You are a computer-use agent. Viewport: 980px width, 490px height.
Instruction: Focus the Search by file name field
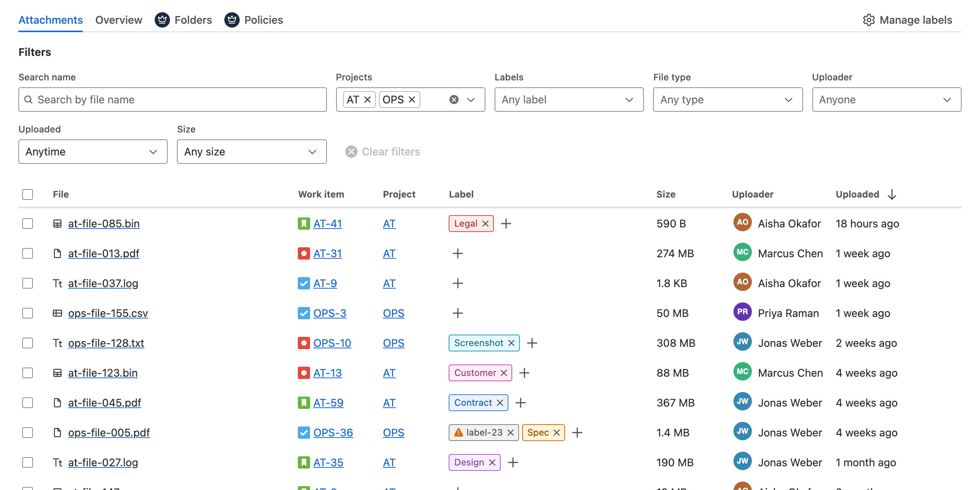tap(173, 100)
